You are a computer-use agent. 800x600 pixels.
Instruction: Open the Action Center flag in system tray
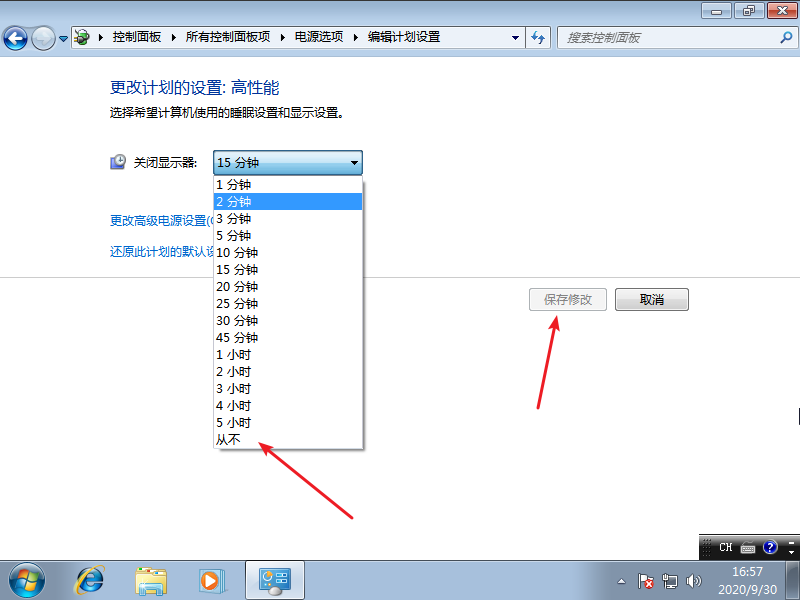pos(645,581)
